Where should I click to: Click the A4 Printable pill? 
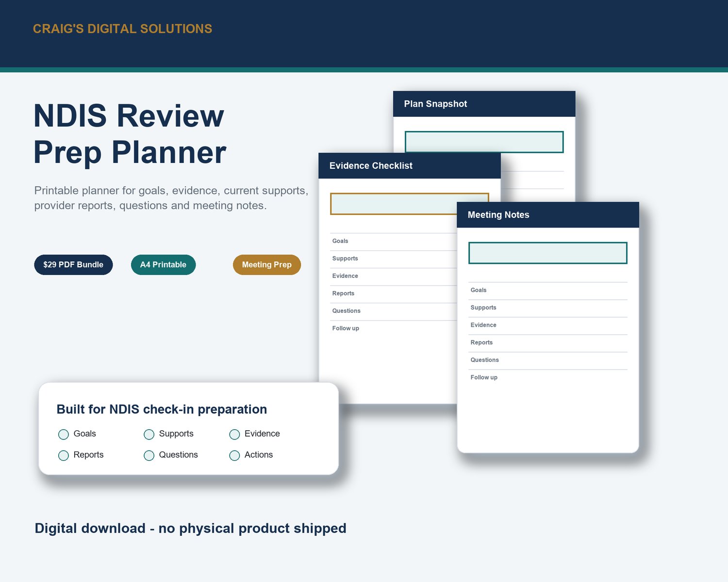pyautogui.click(x=163, y=265)
